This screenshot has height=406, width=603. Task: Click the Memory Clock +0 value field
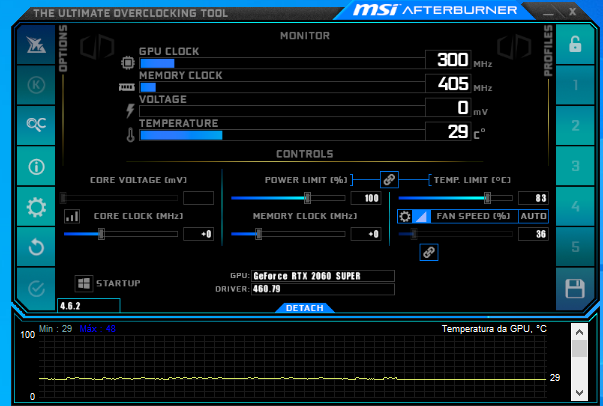(x=366, y=234)
